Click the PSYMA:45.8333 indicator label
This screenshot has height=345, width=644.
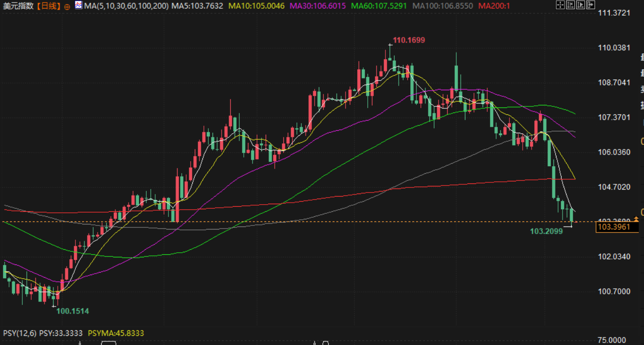tap(116, 333)
